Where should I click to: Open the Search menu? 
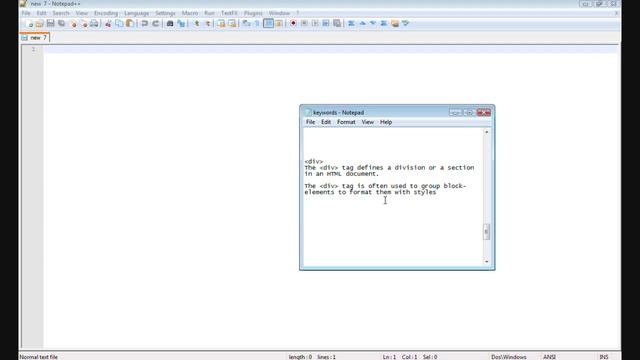(61, 13)
